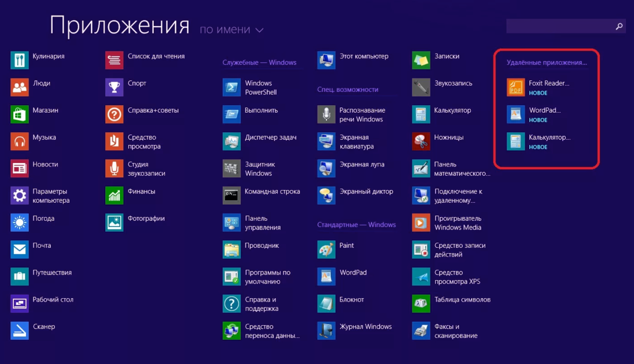634x364 pixels.
Task: Open Студия звукозаписи microphone icon
Action: pyautogui.click(x=115, y=169)
